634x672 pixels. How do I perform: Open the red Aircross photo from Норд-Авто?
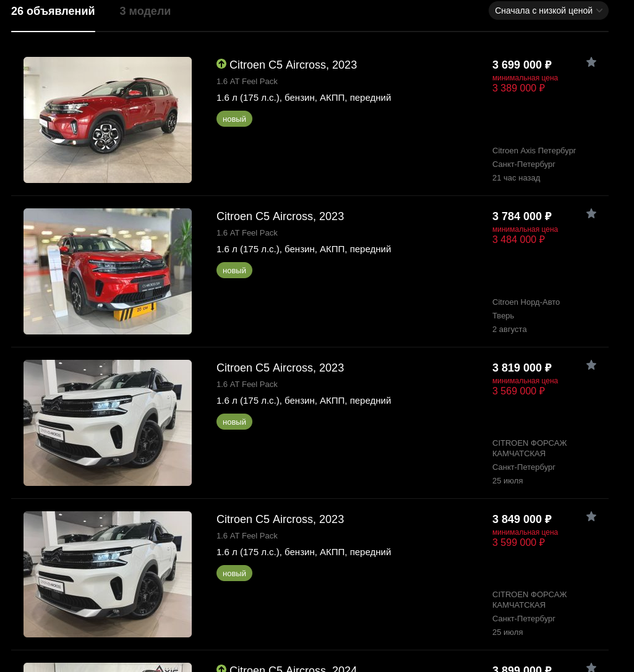tap(108, 271)
